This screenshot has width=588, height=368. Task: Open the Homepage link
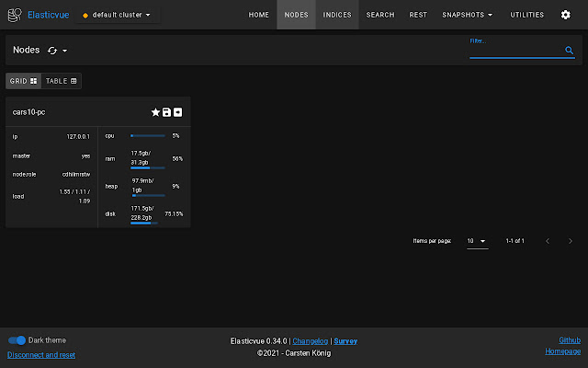563,351
